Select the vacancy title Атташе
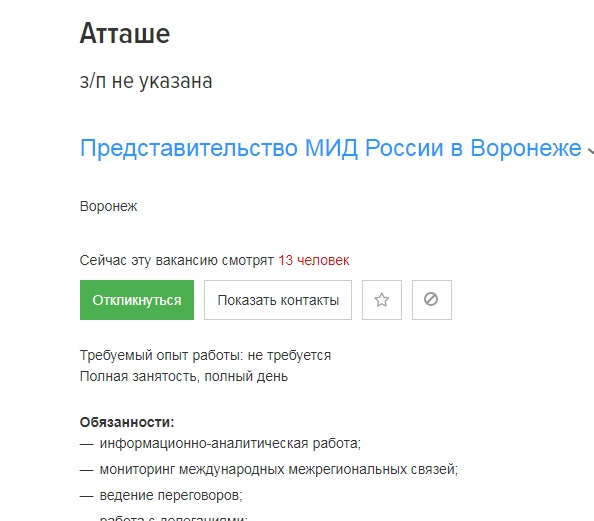This screenshot has width=594, height=521. coord(125,33)
